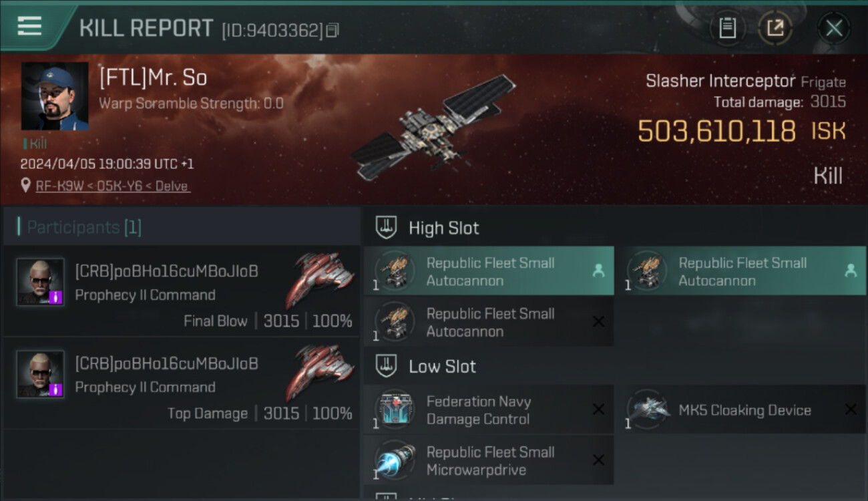This screenshot has height=501, width=868.
Task: Click Prophecy II Command ship in Top Damage row
Action: (319, 371)
